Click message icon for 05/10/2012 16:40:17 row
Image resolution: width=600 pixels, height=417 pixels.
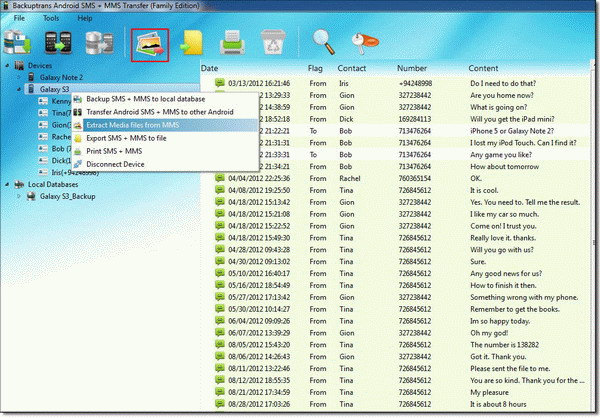[x=220, y=273]
